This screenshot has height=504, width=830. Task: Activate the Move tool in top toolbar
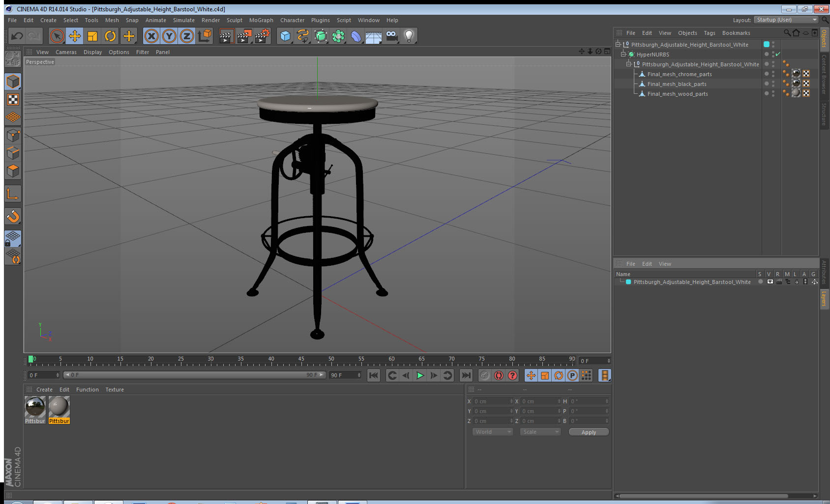[x=75, y=36]
